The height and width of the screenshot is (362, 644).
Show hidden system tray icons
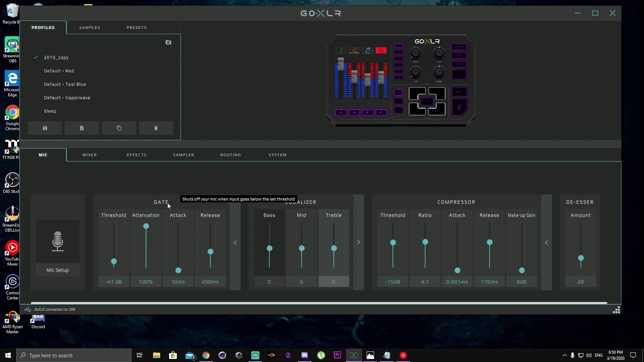pyautogui.click(x=564, y=355)
